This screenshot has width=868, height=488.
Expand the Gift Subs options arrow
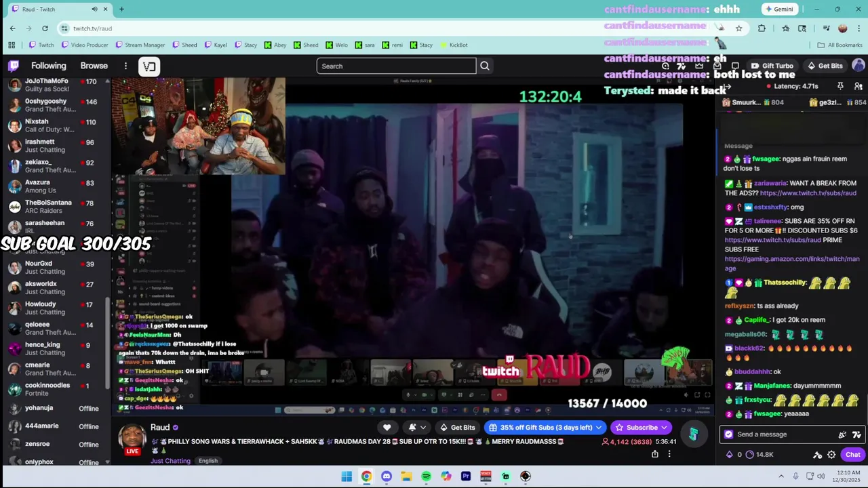[598, 428]
